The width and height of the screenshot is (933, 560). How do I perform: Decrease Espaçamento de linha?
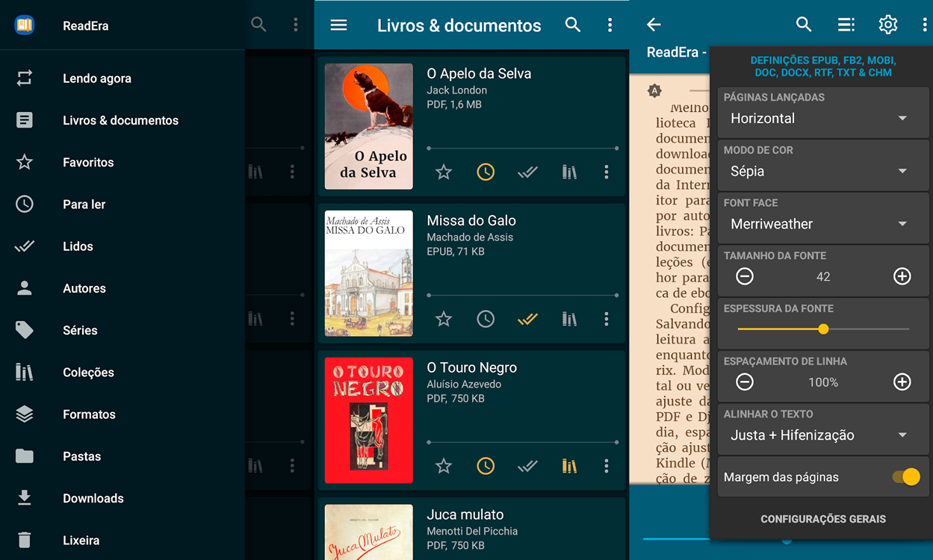(x=745, y=382)
